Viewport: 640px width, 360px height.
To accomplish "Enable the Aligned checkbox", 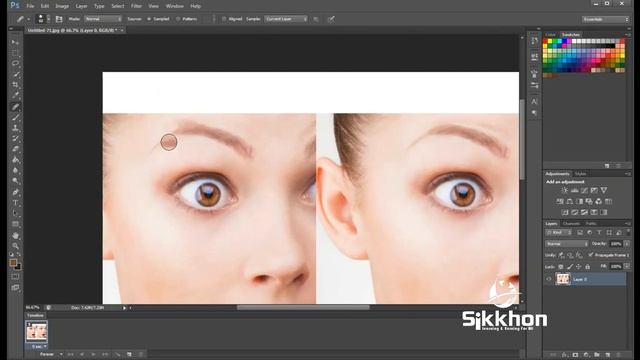I will tap(224, 19).
